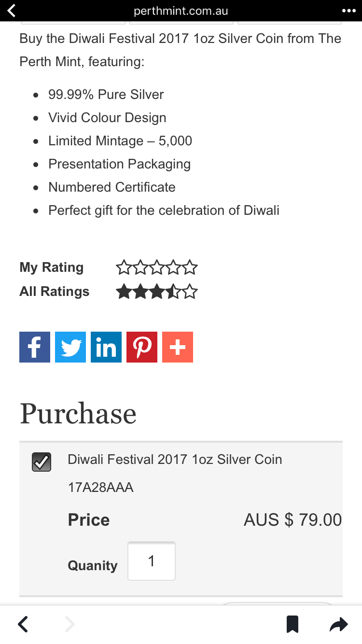Go back using the bottom browser arrow
The width and height of the screenshot is (362, 644).
(23, 624)
